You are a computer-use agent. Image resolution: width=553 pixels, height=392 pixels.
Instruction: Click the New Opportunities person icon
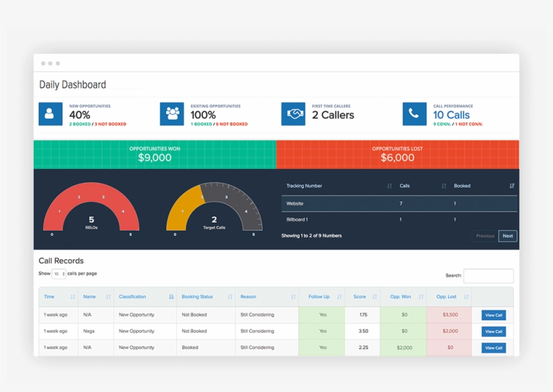[51, 114]
